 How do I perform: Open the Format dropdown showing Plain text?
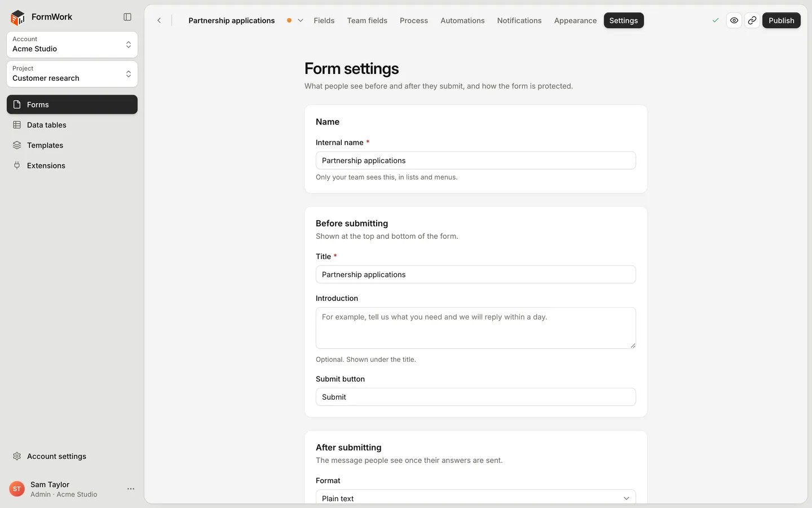[476, 497]
